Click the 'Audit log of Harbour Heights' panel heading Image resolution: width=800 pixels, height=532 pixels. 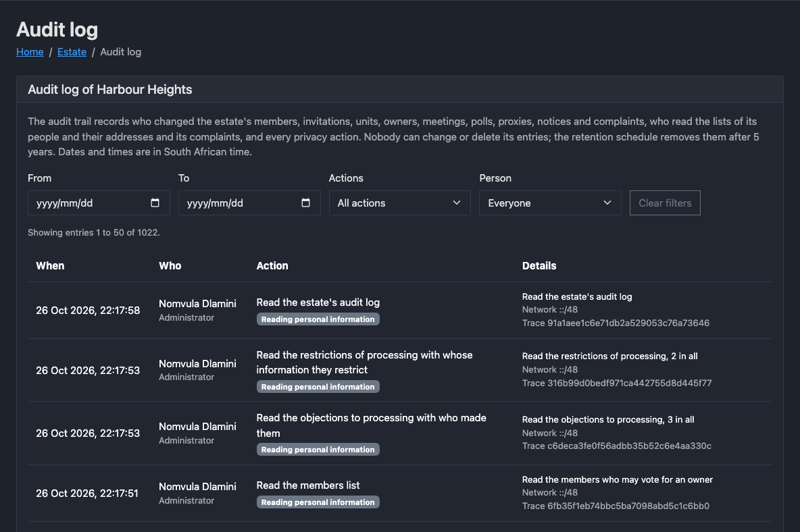(x=109, y=90)
